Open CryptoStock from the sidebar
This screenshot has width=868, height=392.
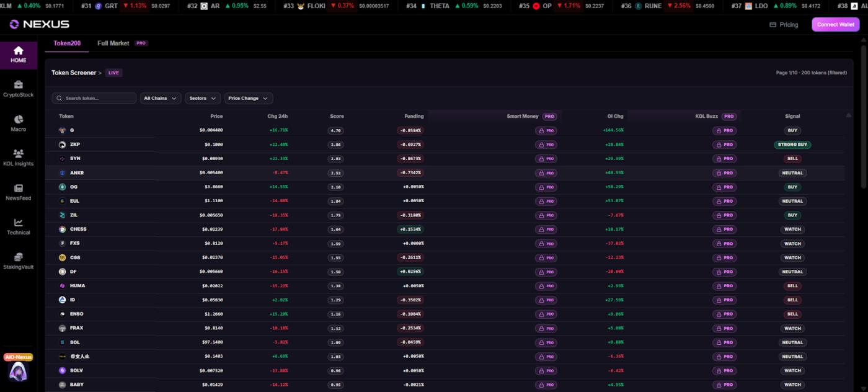click(x=18, y=89)
